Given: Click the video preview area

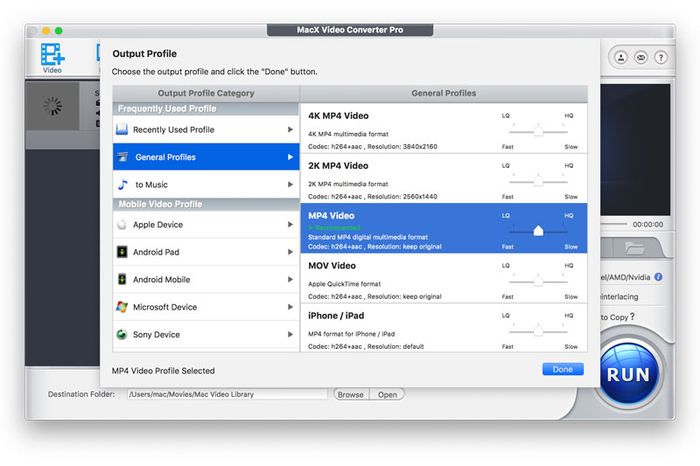Looking at the screenshot, I should point(635,150).
